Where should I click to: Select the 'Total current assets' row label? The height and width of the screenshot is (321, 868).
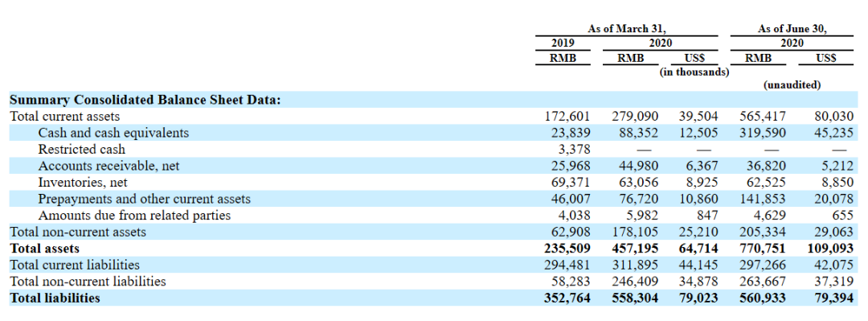(x=65, y=117)
